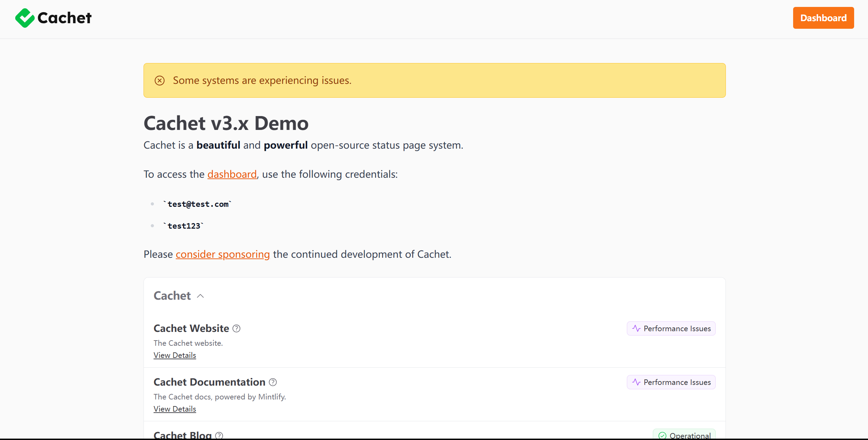Click pulse icon in Cachet Documentation status badge
Image resolution: width=868 pixels, height=440 pixels.
[636, 382]
